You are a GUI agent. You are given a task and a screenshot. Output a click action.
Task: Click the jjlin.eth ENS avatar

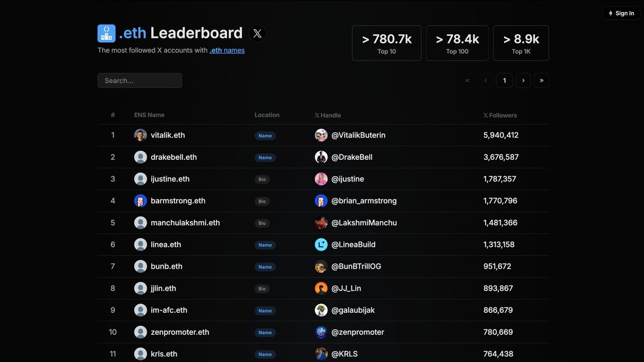coord(141,289)
